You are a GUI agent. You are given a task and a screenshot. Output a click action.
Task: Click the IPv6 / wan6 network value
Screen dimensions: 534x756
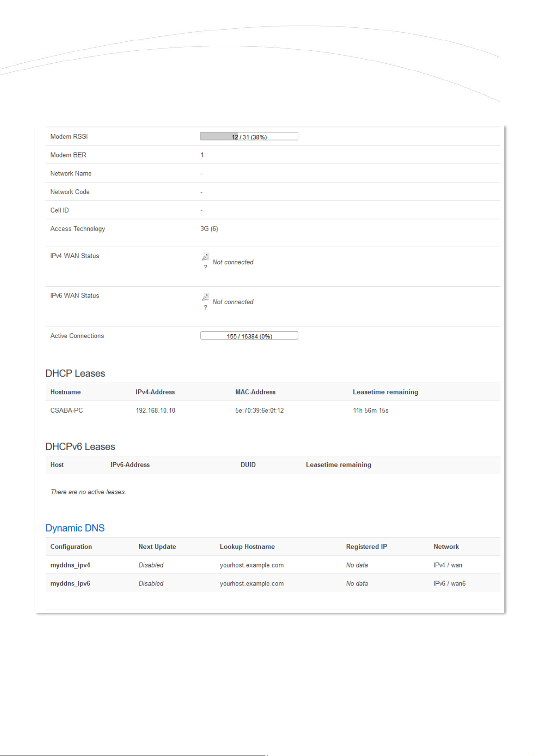coord(449,584)
